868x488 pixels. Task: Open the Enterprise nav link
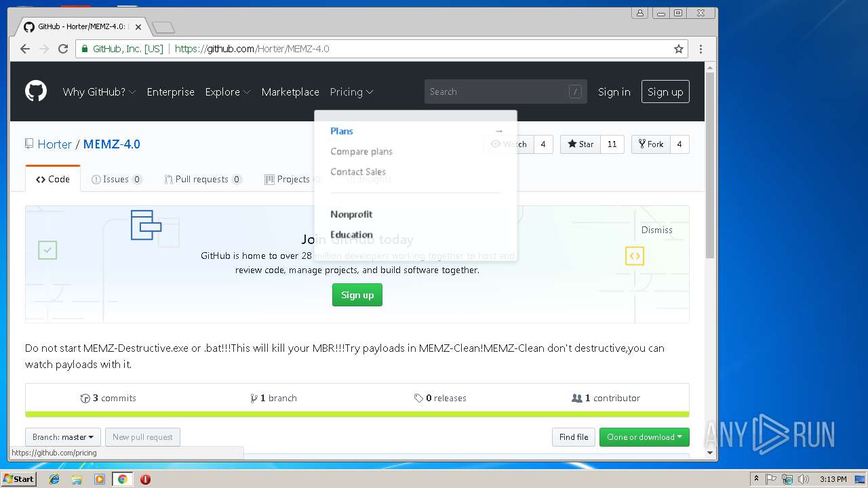(x=171, y=92)
